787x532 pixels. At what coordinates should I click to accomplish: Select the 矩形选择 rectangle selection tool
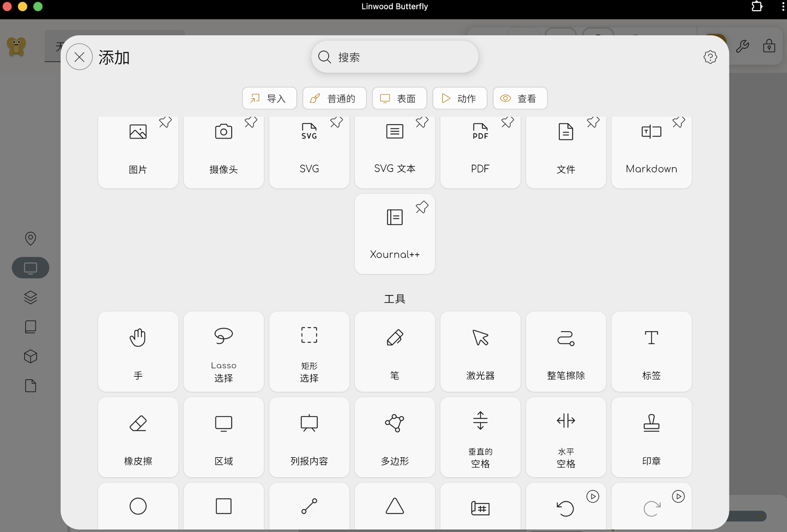pyautogui.click(x=309, y=352)
